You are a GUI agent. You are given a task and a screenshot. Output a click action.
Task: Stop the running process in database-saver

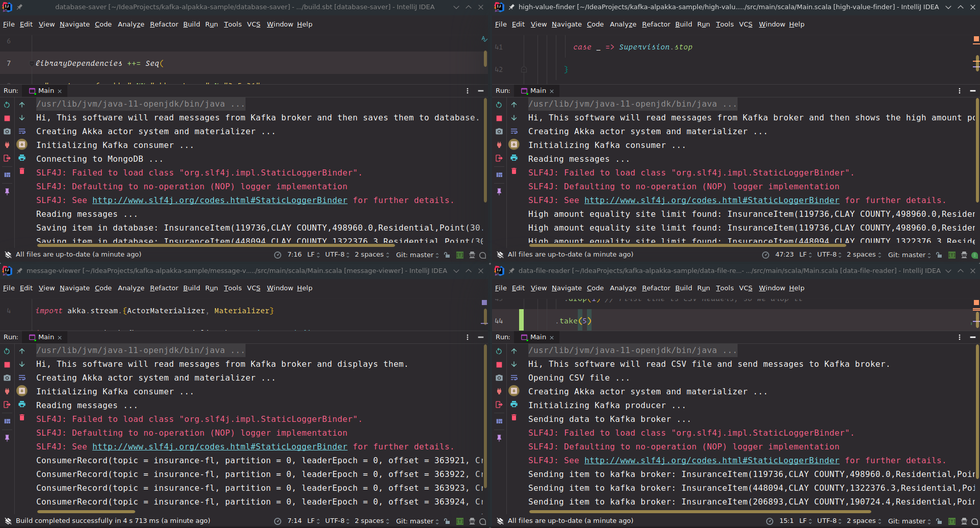click(7, 118)
